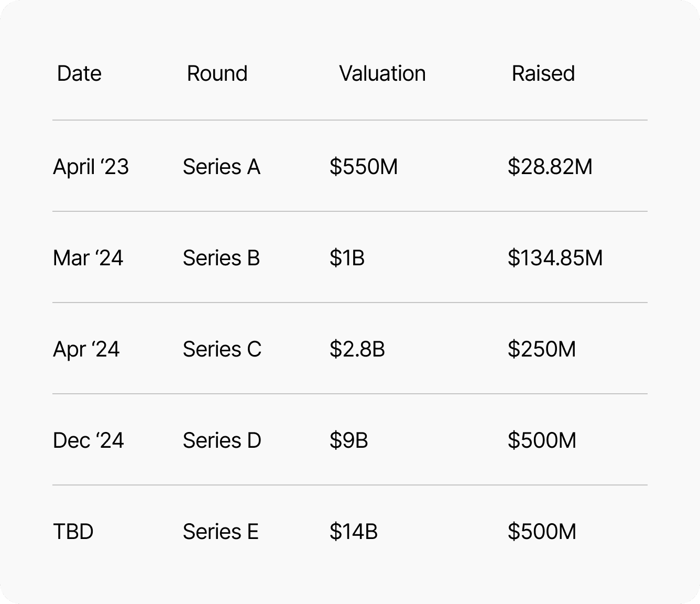Select the TBD date cell

tap(73, 532)
